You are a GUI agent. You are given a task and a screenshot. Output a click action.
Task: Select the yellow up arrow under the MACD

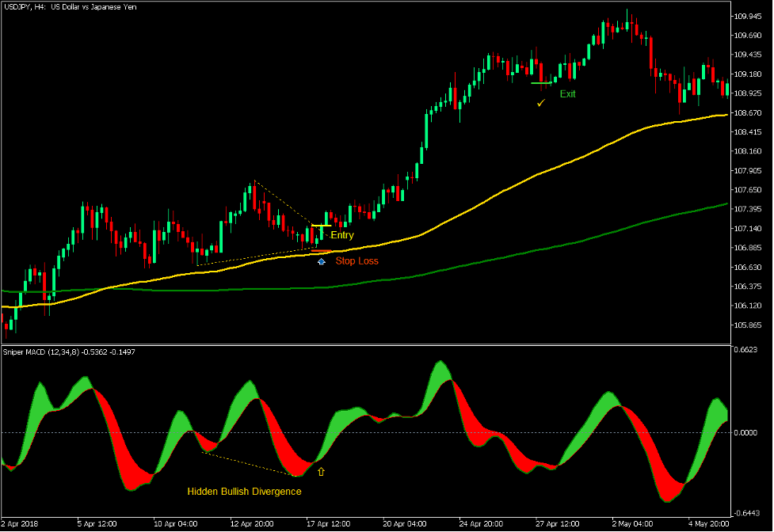click(320, 472)
